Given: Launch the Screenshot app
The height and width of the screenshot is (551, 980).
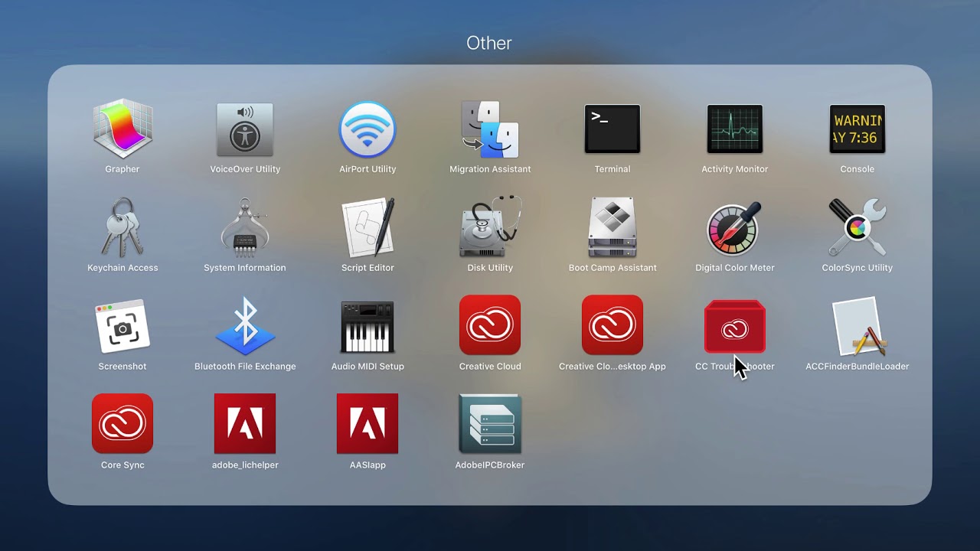Looking at the screenshot, I should point(122,326).
